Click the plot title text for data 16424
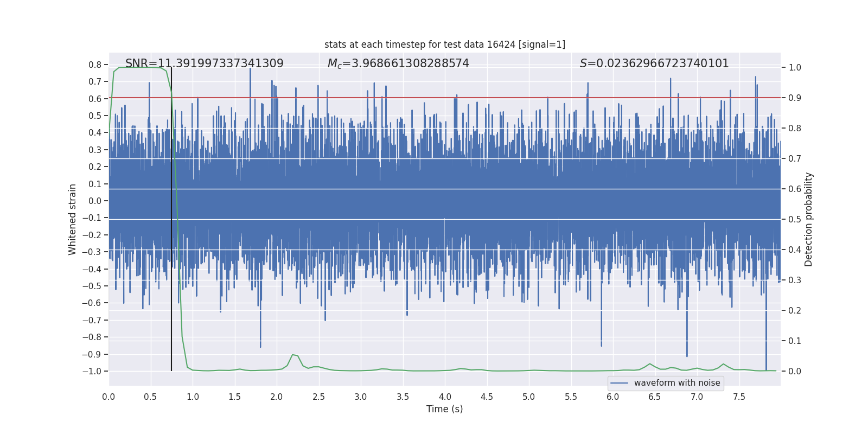 445,44
